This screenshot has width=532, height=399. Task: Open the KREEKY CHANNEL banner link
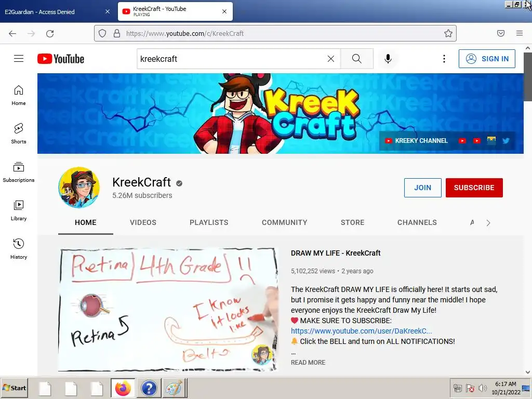417,141
